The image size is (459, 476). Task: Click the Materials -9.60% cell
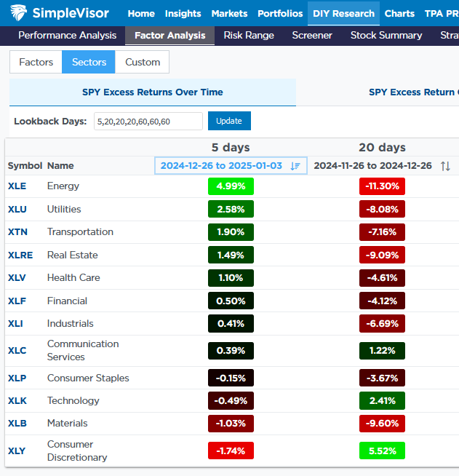point(382,423)
